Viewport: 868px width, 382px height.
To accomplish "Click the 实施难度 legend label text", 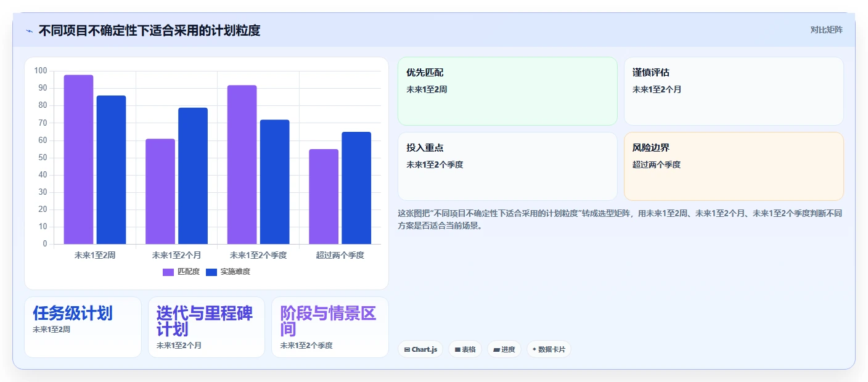I will pos(235,272).
